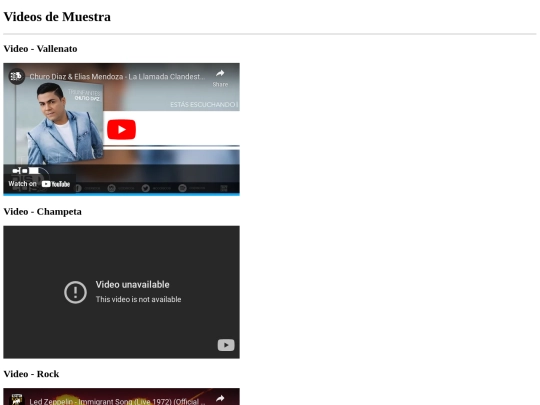Select 'Video - Vallenato' heading text
The height and width of the screenshot is (405, 540).
coord(40,49)
